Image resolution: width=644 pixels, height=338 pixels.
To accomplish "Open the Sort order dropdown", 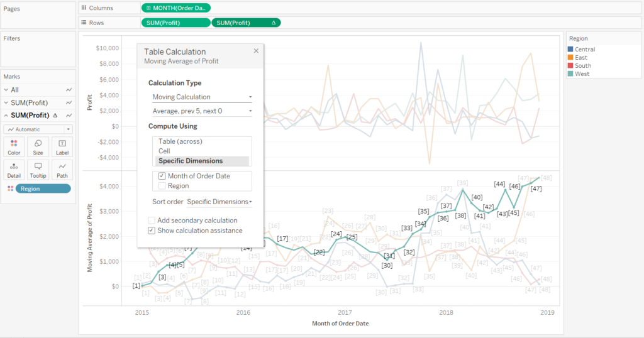I will (219, 202).
